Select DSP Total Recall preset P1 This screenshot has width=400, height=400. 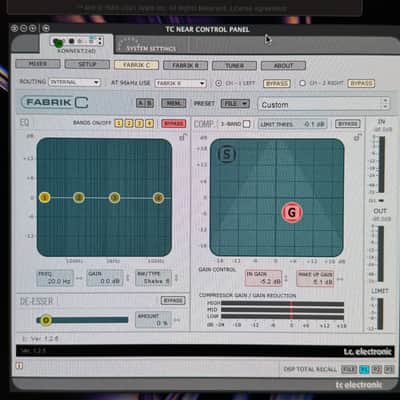pos(364,369)
